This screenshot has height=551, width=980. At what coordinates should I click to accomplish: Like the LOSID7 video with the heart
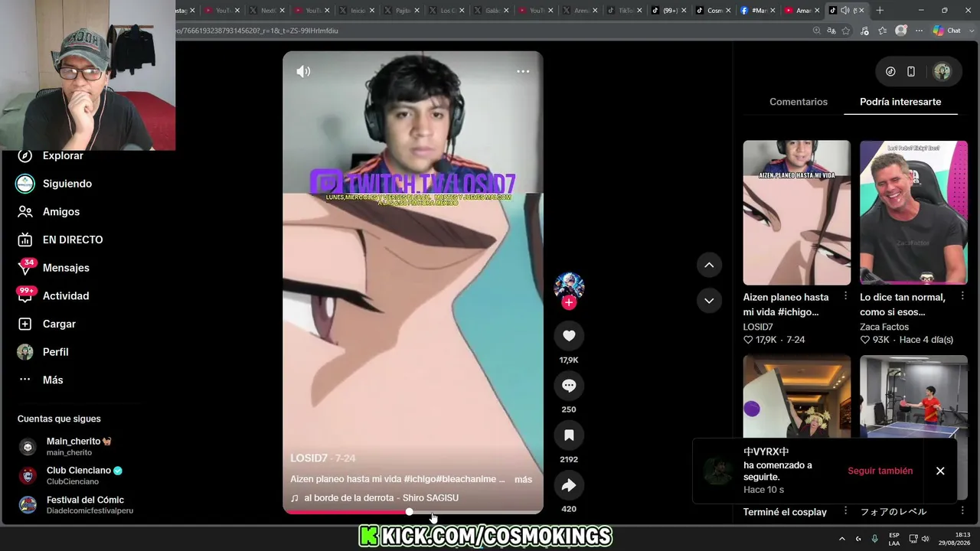tap(569, 336)
